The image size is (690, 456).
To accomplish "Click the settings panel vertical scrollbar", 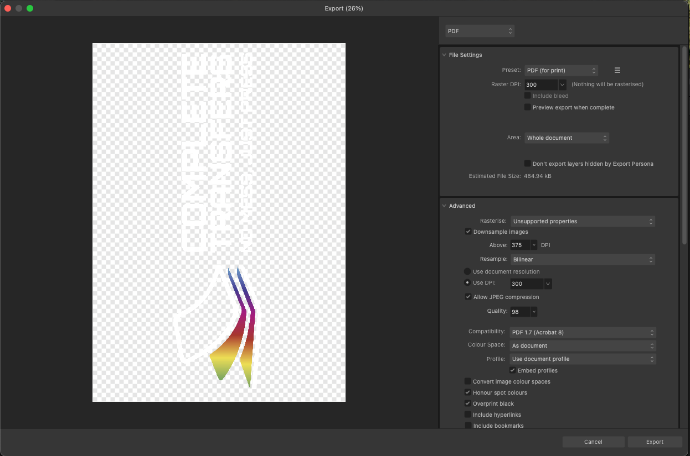I will 684,145.
